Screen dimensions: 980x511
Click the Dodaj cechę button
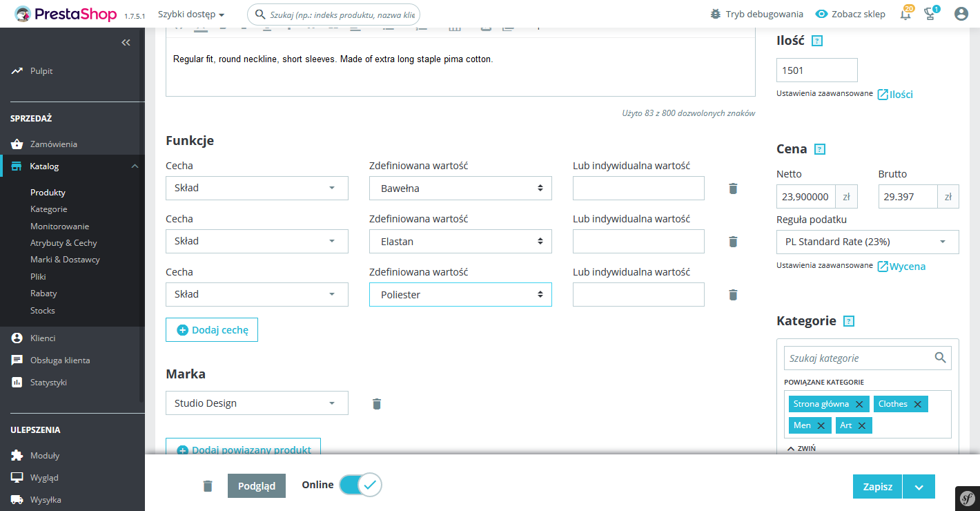[x=211, y=329]
